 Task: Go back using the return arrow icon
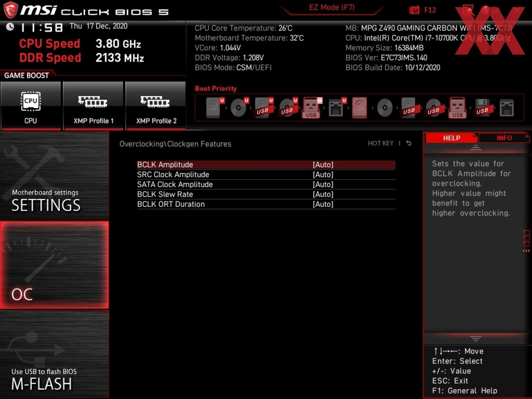408,143
